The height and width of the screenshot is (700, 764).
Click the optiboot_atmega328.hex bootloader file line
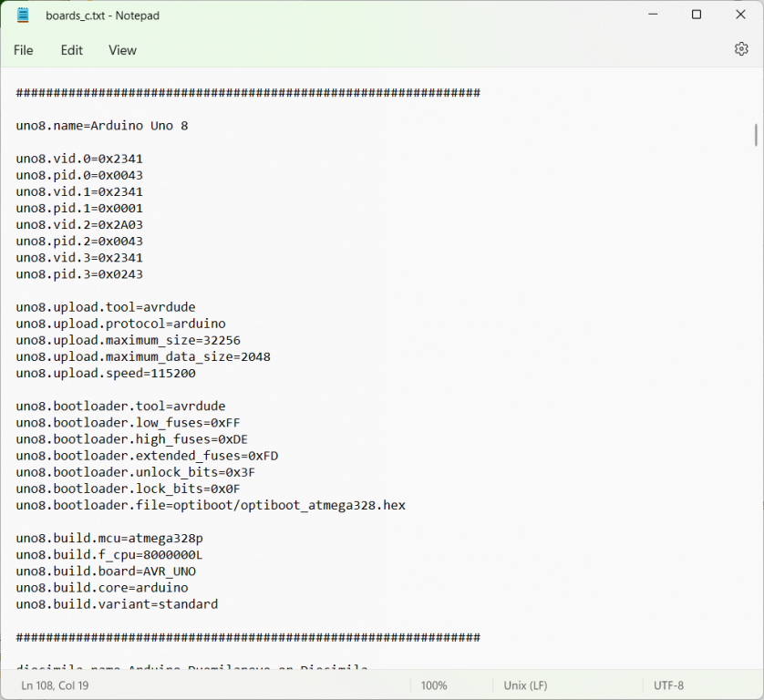[211, 505]
